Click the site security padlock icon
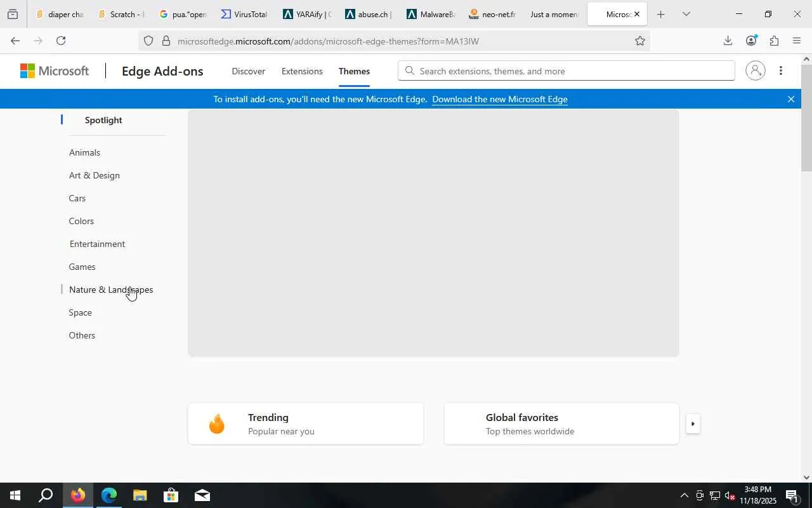Screen dimensions: 812x508 pyautogui.click(x=166, y=41)
